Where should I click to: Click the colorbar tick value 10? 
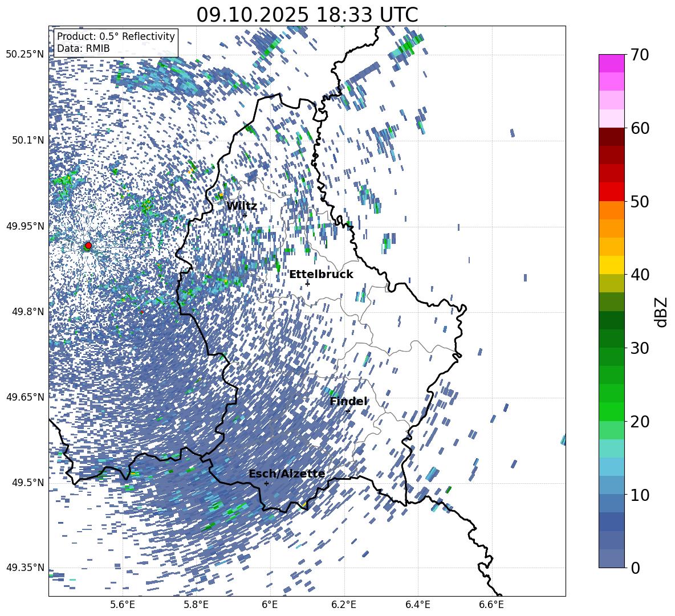640,495
